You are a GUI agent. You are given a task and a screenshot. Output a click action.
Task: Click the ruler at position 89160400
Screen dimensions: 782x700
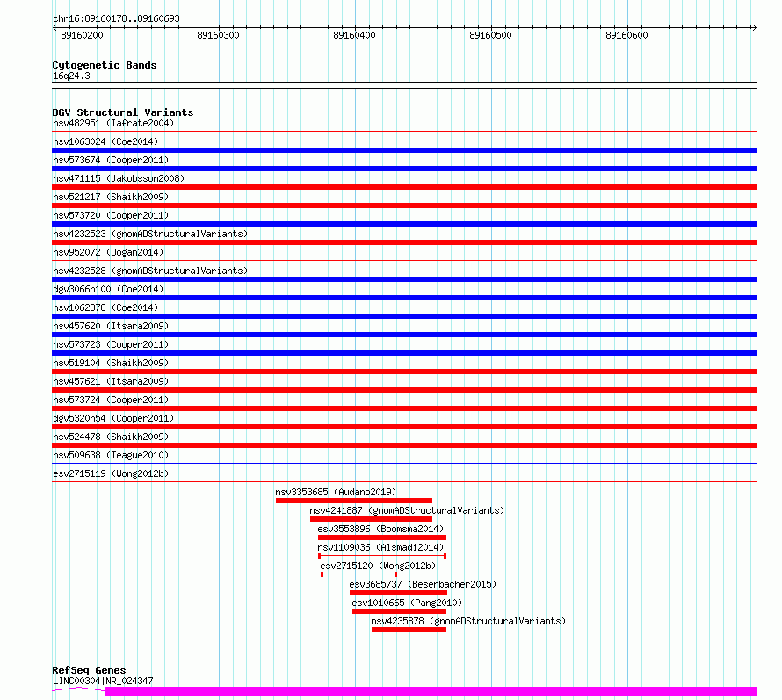coord(355,28)
